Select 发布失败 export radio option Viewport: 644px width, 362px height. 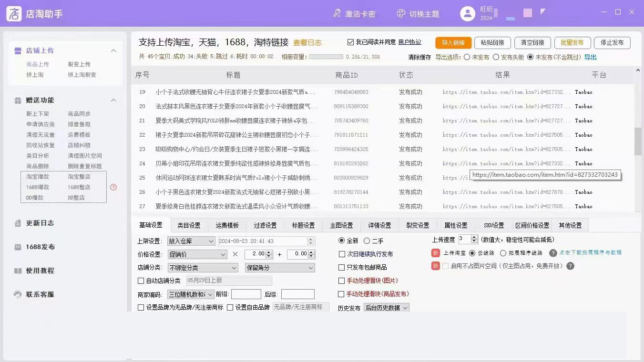pos(496,57)
